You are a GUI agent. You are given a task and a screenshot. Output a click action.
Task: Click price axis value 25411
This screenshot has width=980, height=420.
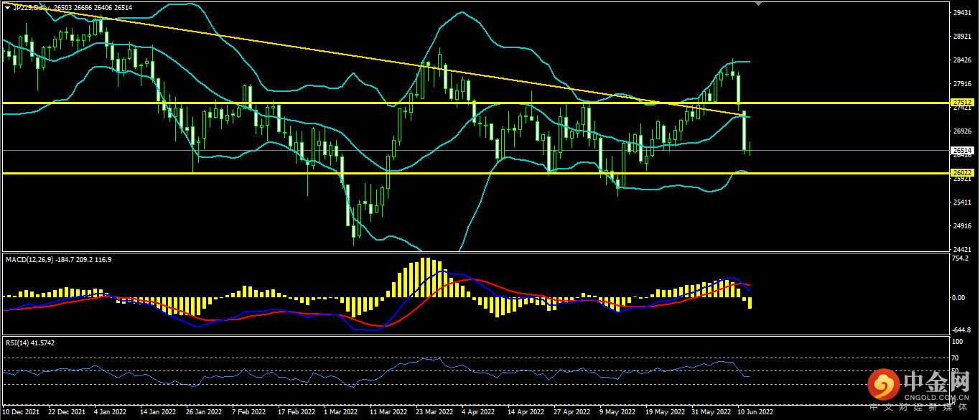pos(961,202)
